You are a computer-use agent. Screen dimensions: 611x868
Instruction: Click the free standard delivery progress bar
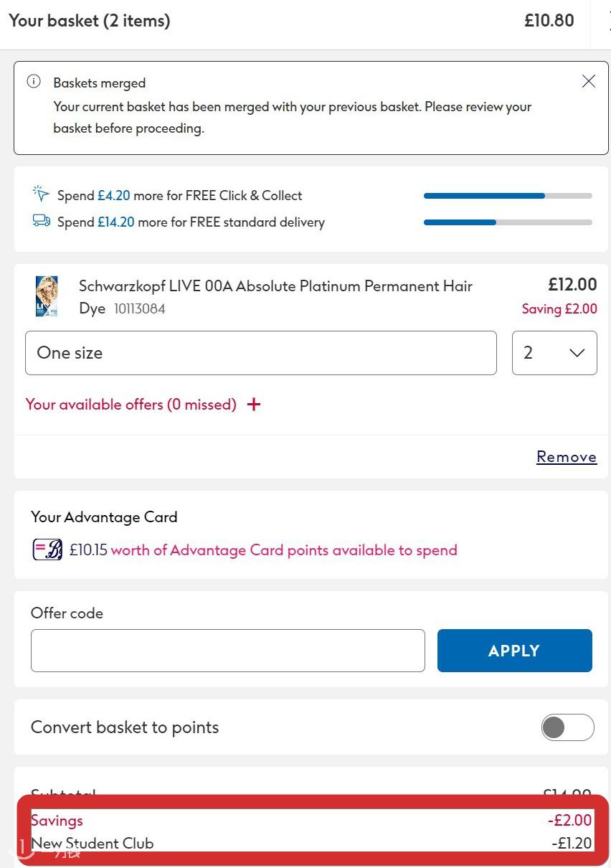[508, 222]
